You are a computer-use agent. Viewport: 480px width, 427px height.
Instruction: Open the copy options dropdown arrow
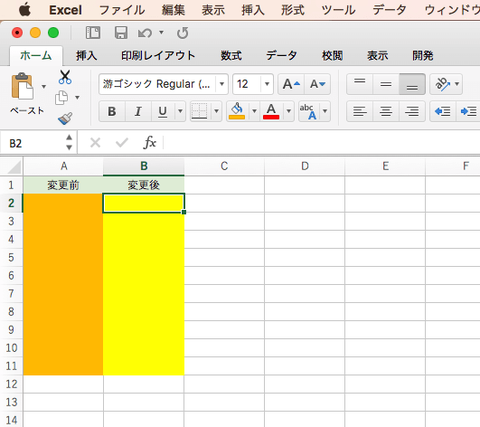pos(77,98)
